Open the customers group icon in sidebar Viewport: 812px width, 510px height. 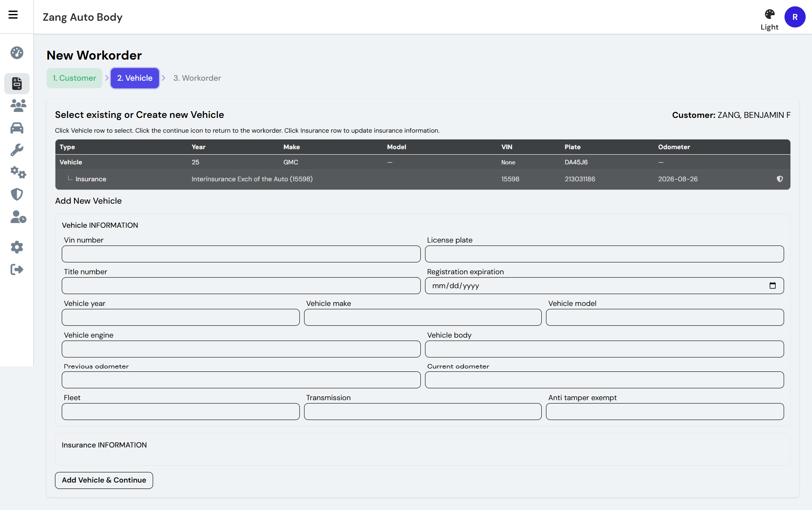18,105
